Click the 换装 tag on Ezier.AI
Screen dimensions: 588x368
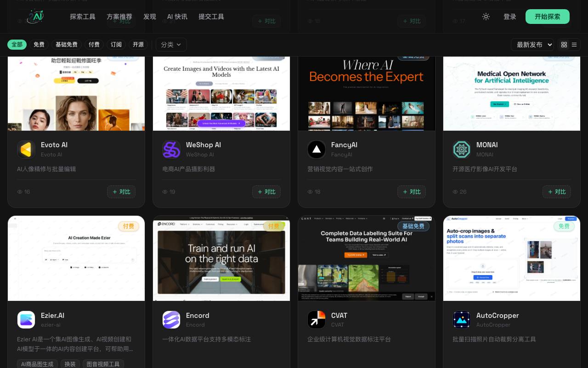(70, 364)
